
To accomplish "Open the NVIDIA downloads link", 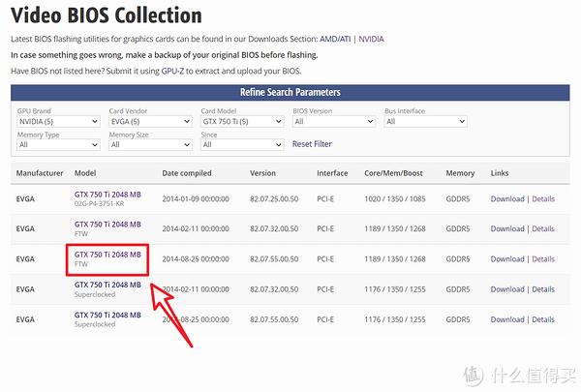I will point(371,39).
